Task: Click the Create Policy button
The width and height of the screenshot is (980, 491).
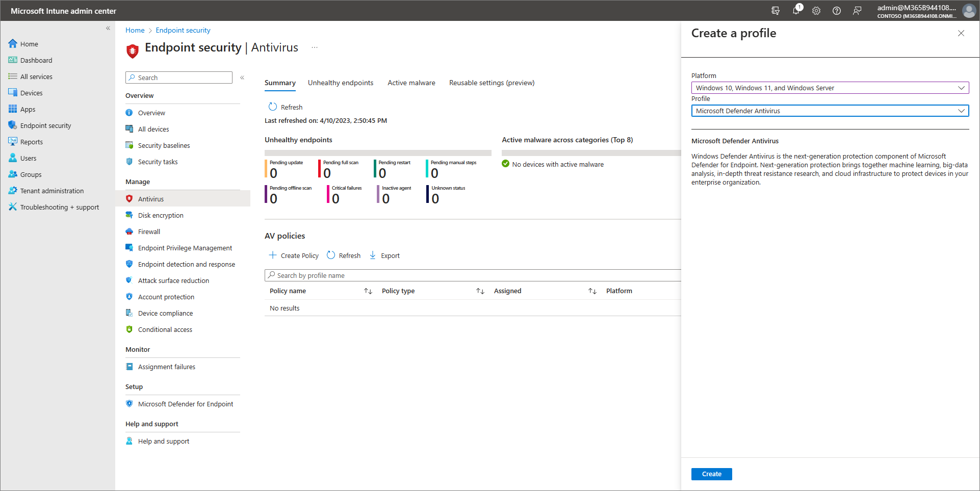Action: tap(294, 255)
